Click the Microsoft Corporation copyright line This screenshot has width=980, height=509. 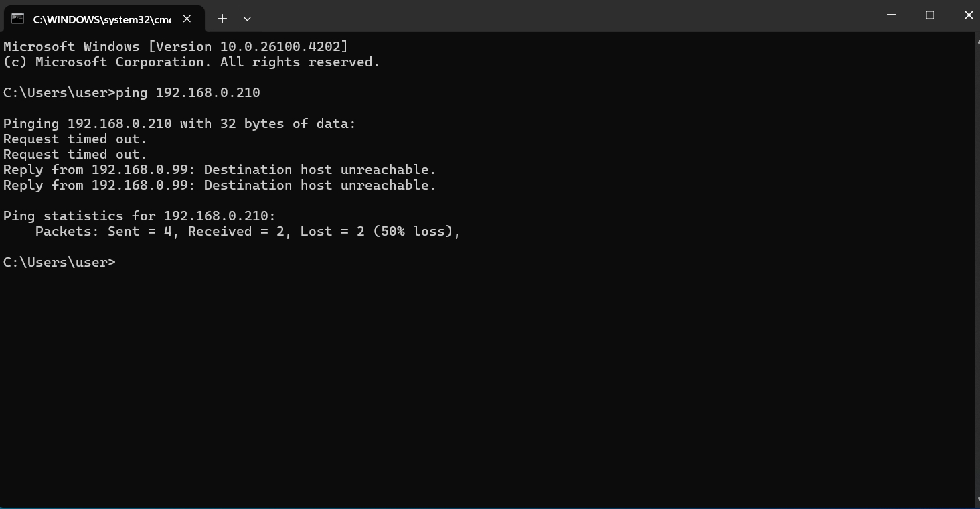[x=191, y=62]
